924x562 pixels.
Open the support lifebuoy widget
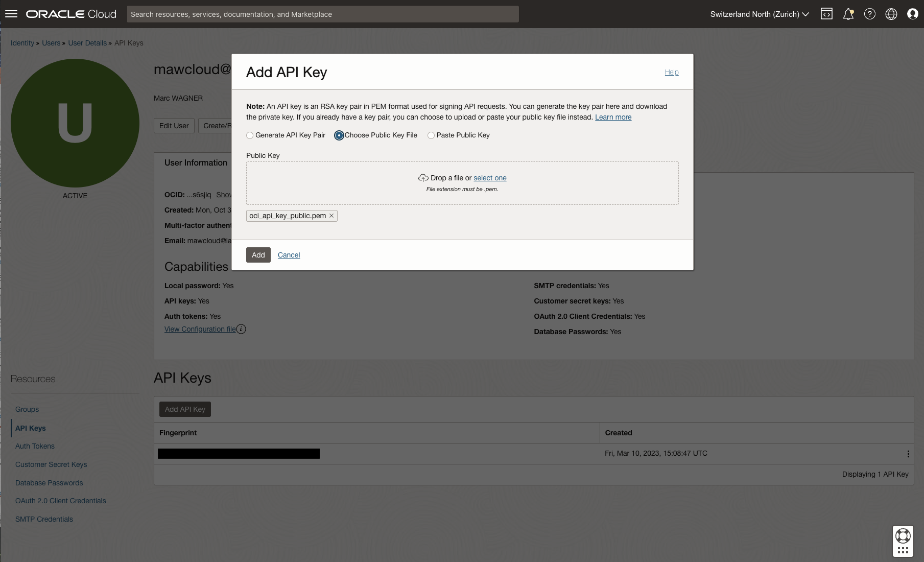tap(903, 536)
